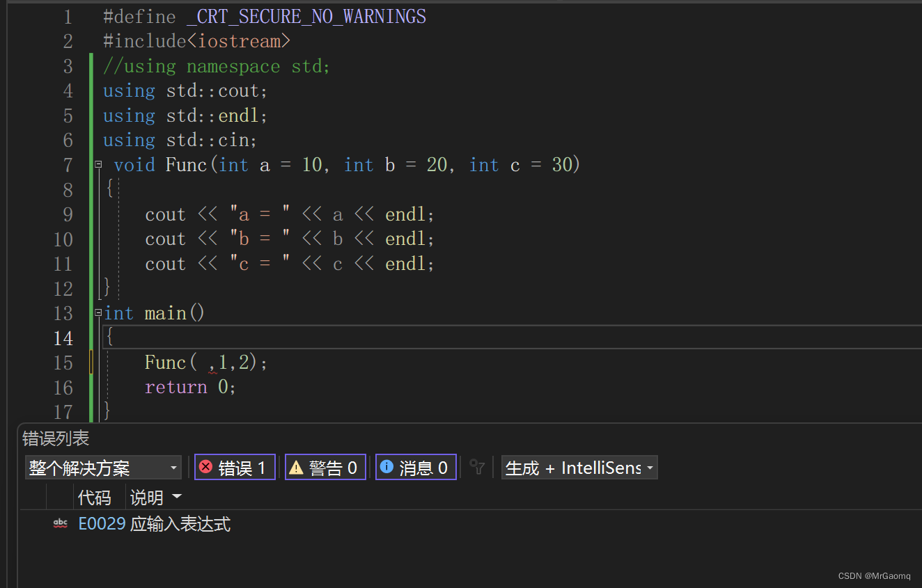The height and width of the screenshot is (588, 922).
Task: Open the 说明 column dropdown arrow
Action: [176, 497]
